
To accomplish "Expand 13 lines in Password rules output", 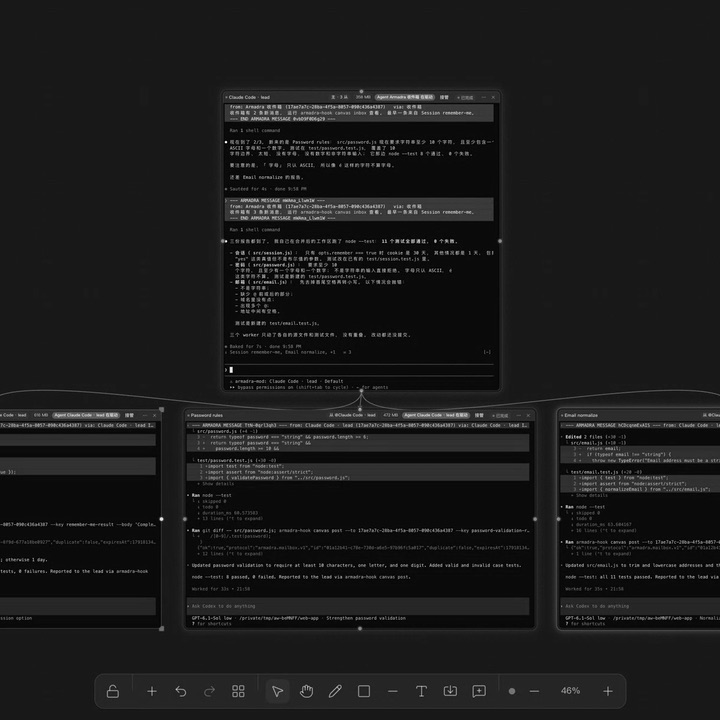I will click(232, 518).
